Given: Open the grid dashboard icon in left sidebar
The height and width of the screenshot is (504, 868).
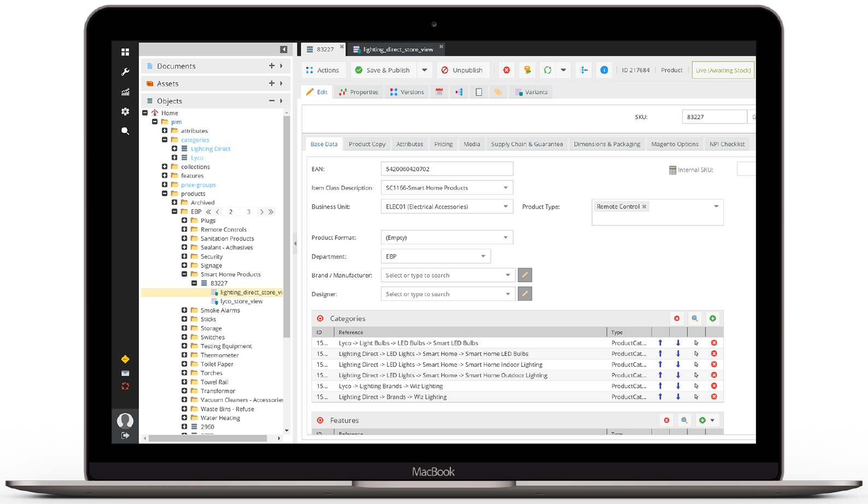Looking at the screenshot, I should 125,52.
